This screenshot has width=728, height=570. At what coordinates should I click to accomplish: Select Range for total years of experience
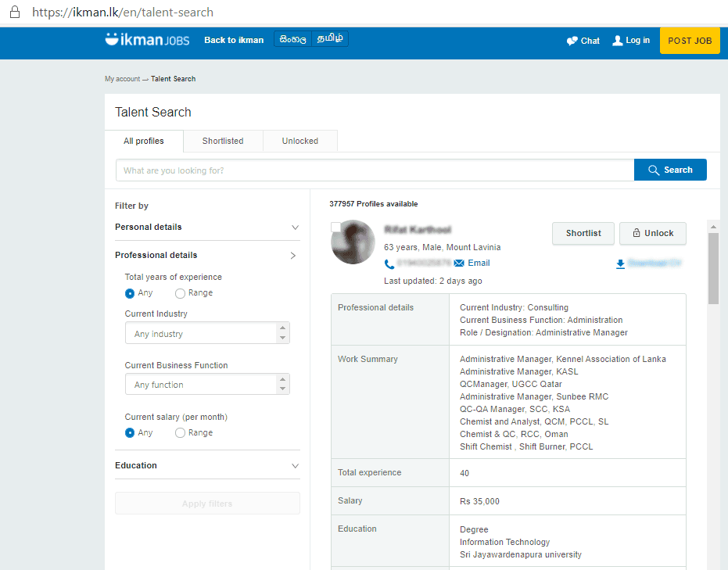(x=180, y=293)
